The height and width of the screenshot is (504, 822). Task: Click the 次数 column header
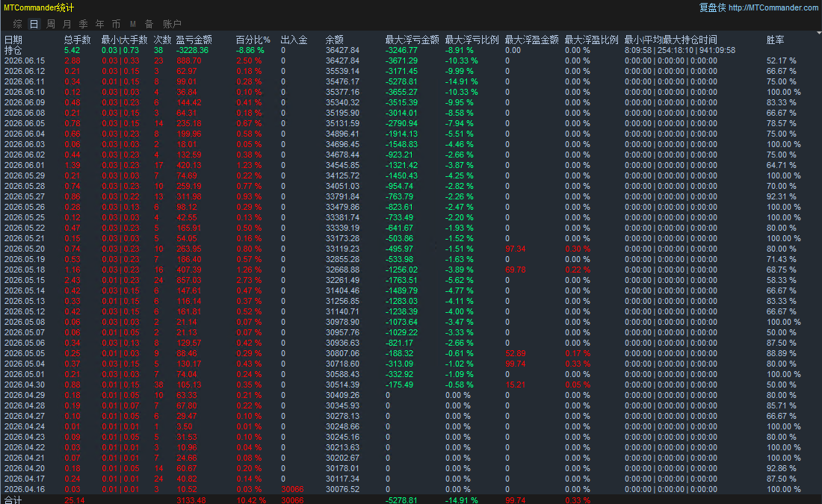pos(162,40)
